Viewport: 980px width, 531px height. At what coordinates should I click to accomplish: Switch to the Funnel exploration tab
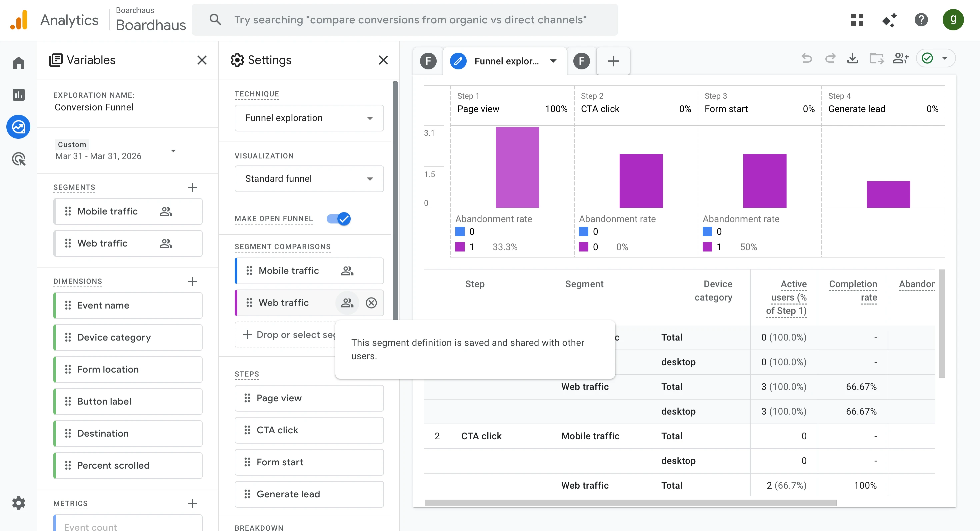(506, 61)
